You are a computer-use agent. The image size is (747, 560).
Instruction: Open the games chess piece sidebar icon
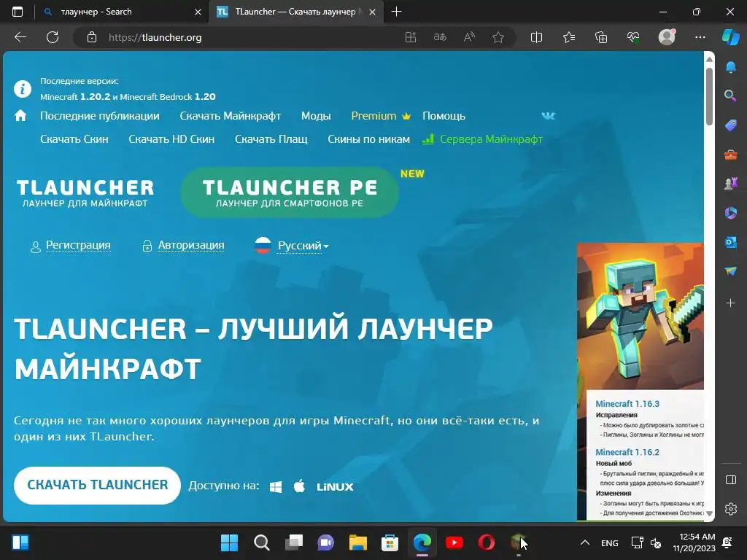point(730,183)
